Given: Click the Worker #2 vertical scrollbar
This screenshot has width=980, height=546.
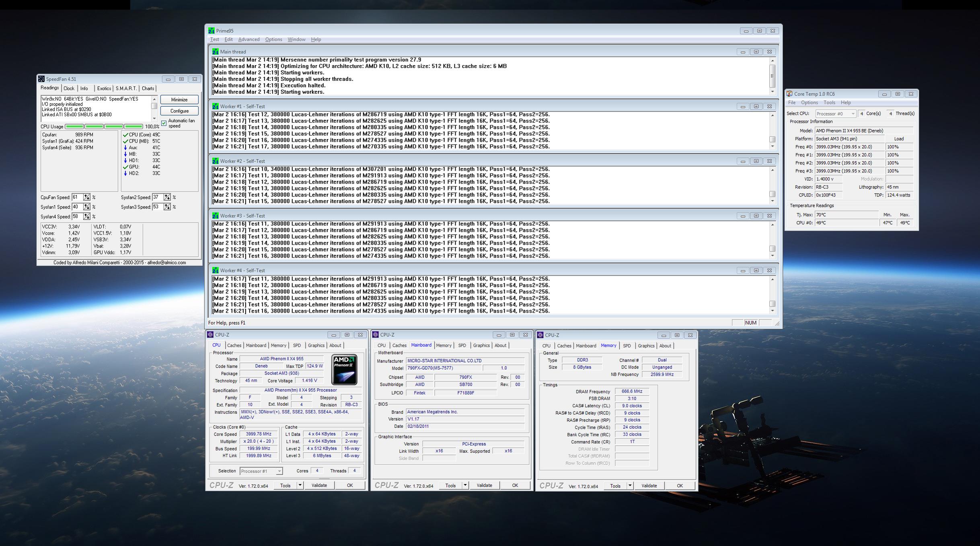Looking at the screenshot, I should [772, 185].
